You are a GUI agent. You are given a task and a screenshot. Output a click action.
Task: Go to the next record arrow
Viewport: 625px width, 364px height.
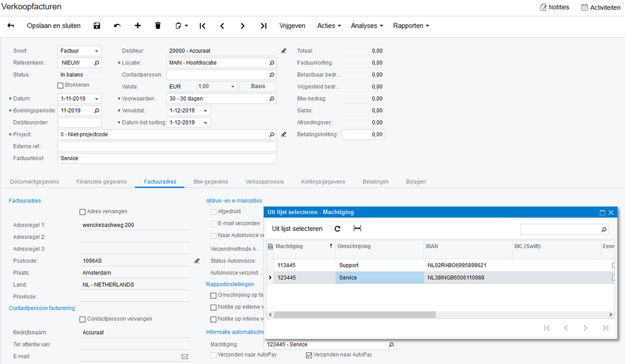coord(243,26)
